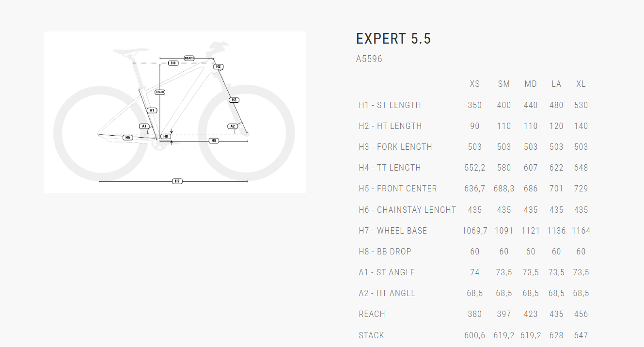The width and height of the screenshot is (644, 347).
Task: Click the H6 chainstay marker in diagram
Action: coord(128,138)
